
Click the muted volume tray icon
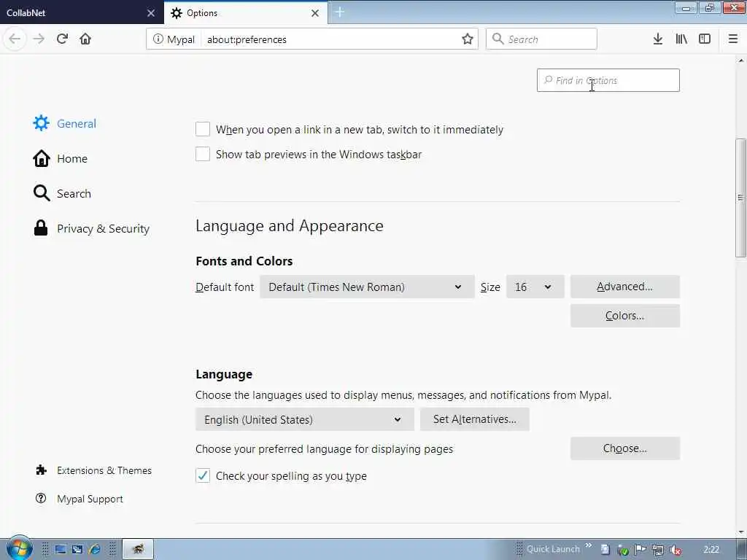675,550
